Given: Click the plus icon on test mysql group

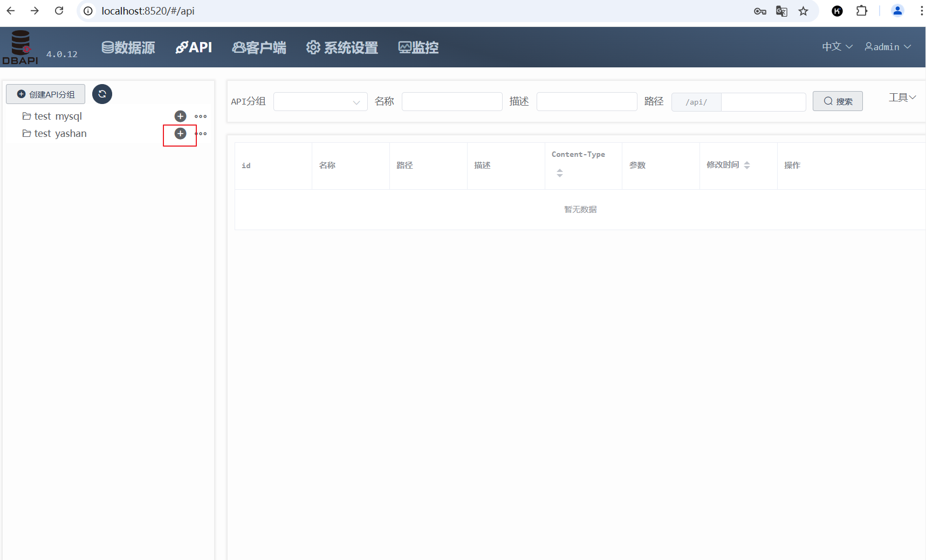Looking at the screenshot, I should tap(180, 116).
